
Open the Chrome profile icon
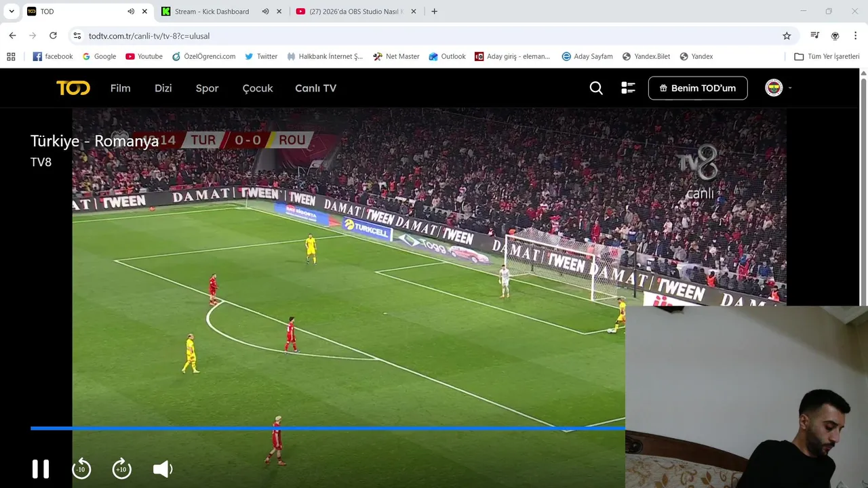tap(835, 36)
